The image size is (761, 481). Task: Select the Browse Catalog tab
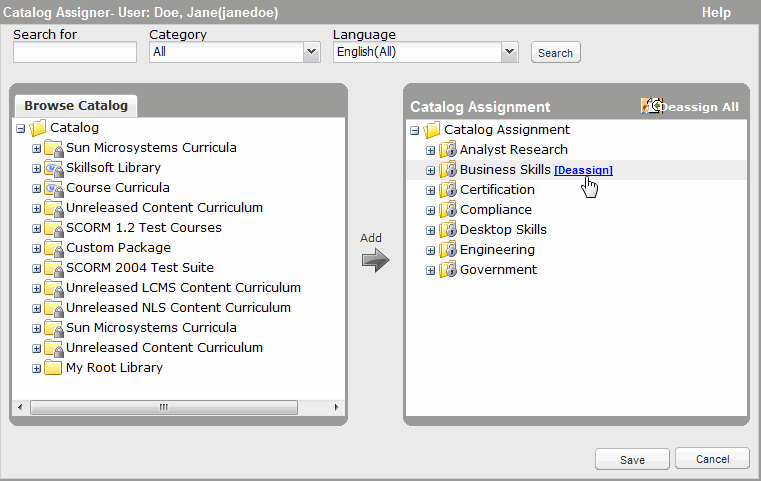[x=76, y=106]
